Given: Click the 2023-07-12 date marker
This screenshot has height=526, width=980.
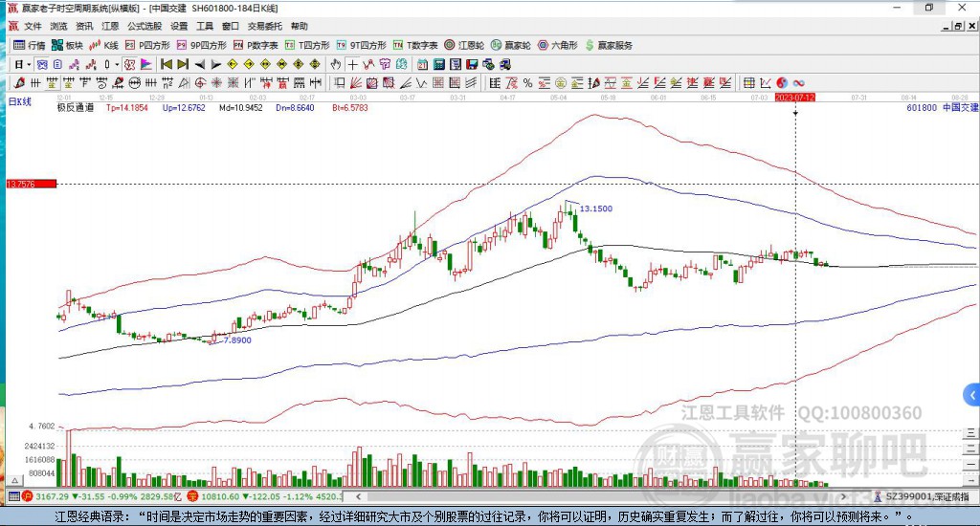Looking at the screenshot, I should tap(795, 98).
